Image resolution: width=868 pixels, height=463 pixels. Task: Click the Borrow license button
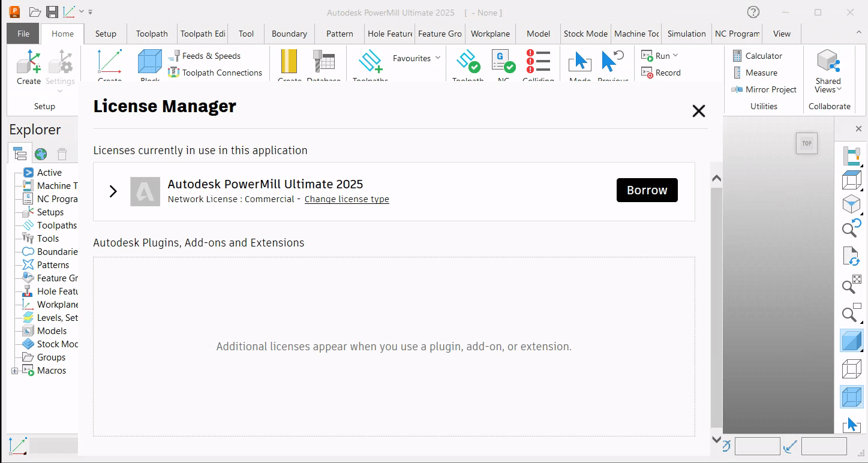[x=647, y=190]
